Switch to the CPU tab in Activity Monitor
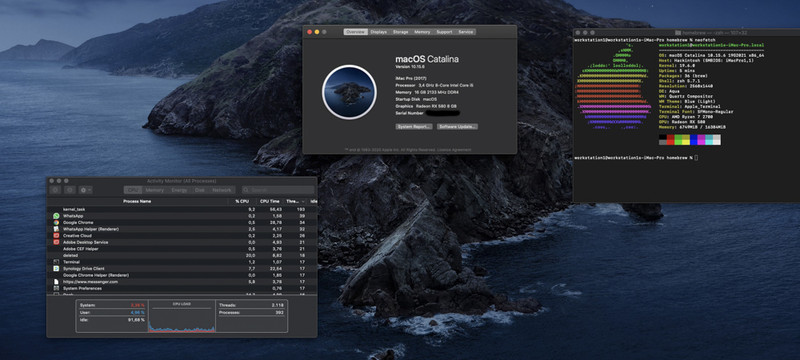The width and height of the screenshot is (800, 360). [133, 190]
